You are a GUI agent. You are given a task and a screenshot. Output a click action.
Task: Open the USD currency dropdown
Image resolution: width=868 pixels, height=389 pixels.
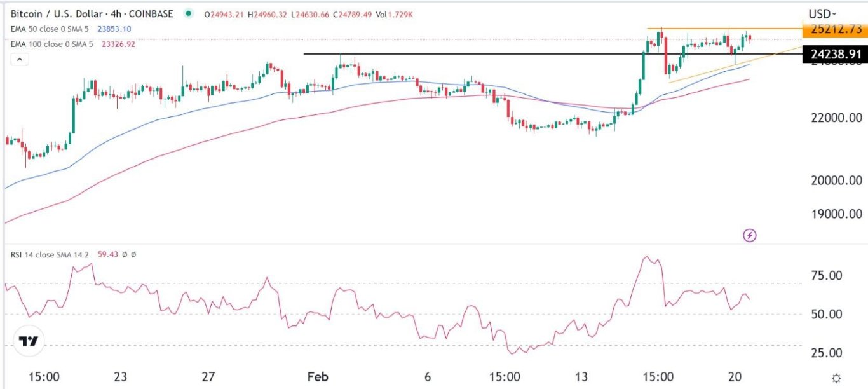[822, 13]
